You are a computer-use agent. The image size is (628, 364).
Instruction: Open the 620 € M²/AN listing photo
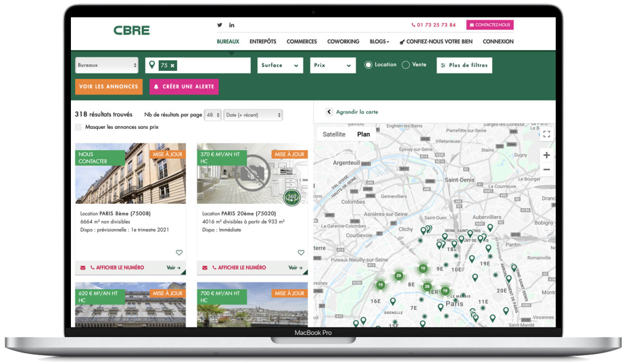coord(131,305)
